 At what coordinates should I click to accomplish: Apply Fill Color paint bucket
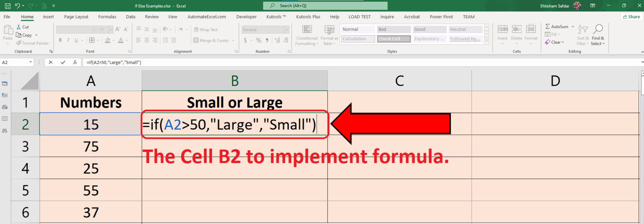point(108,40)
